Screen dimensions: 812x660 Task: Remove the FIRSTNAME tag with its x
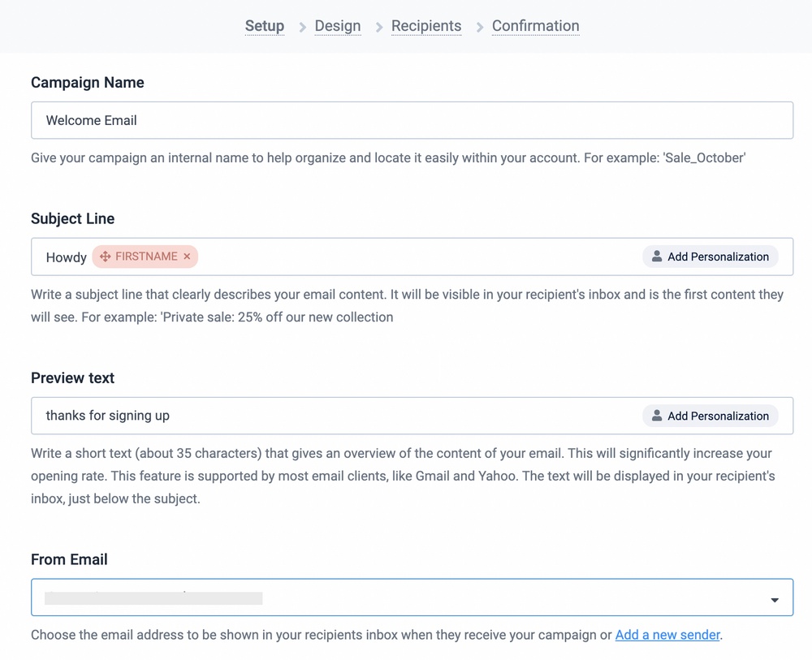point(187,257)
